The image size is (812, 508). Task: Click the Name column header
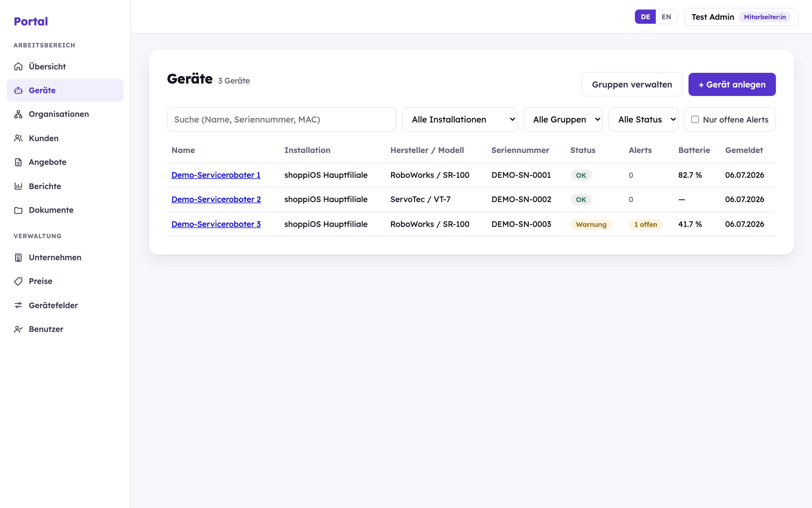click(183, 150)
